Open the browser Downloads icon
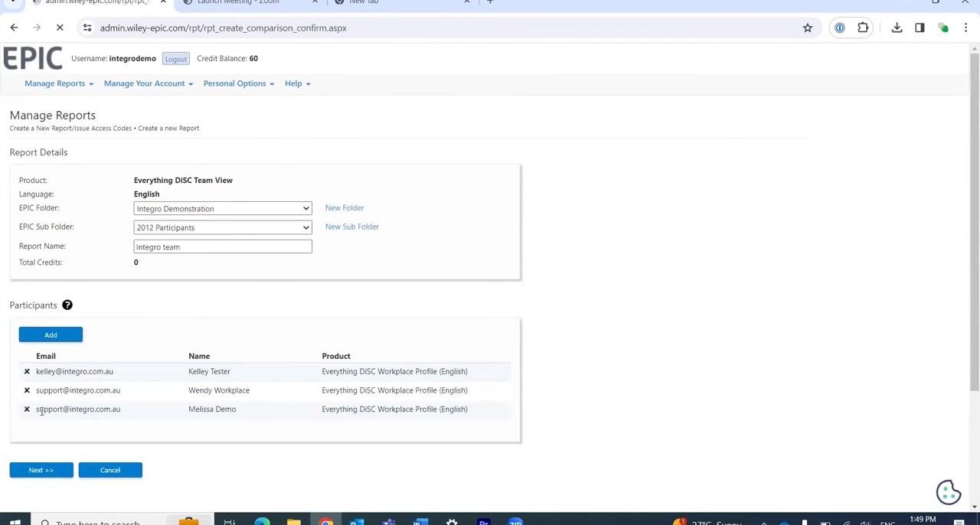This screenshot has width=980, height=525. click(x=897, y=28)
